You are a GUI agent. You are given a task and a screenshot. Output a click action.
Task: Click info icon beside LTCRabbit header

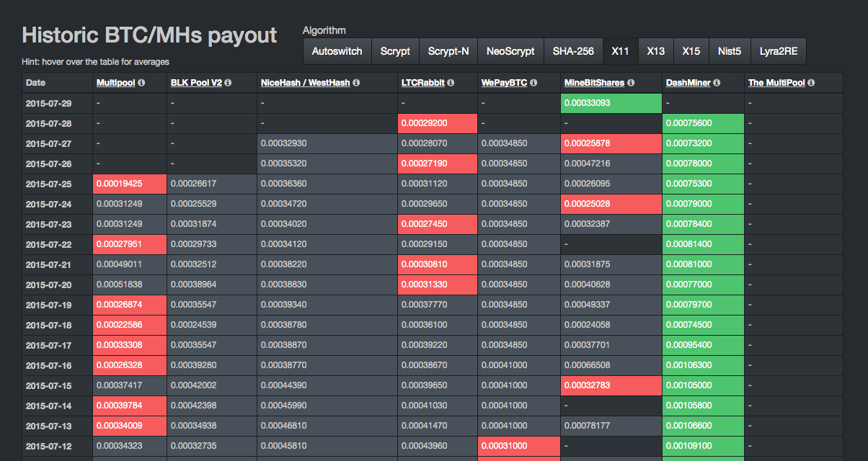tap(451, 83)
